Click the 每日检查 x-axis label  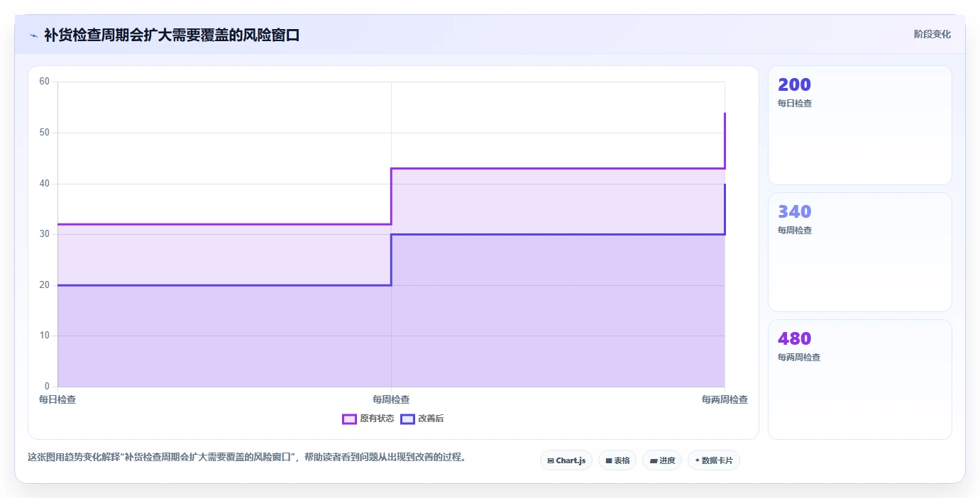click(57, 399)
